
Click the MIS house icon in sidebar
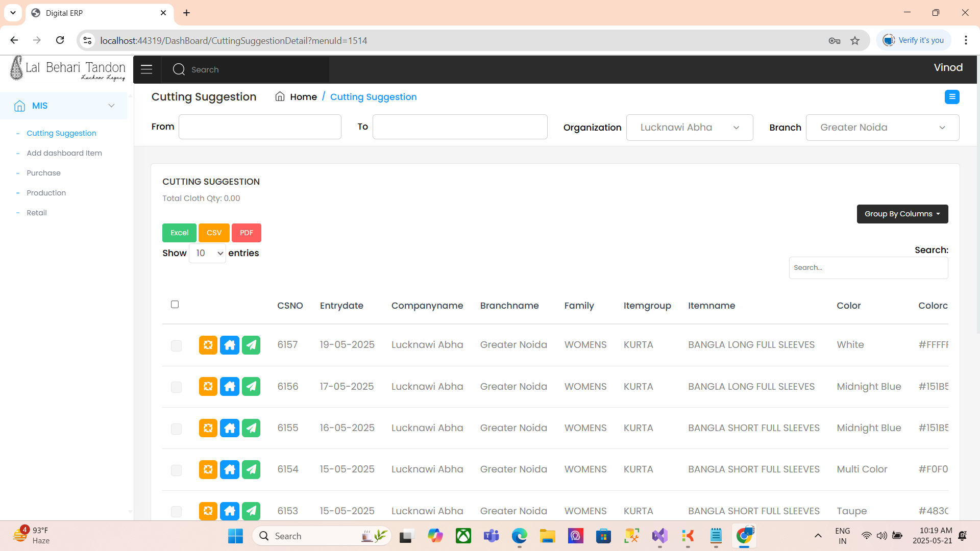pyautogui.click(x=19, y=106)
